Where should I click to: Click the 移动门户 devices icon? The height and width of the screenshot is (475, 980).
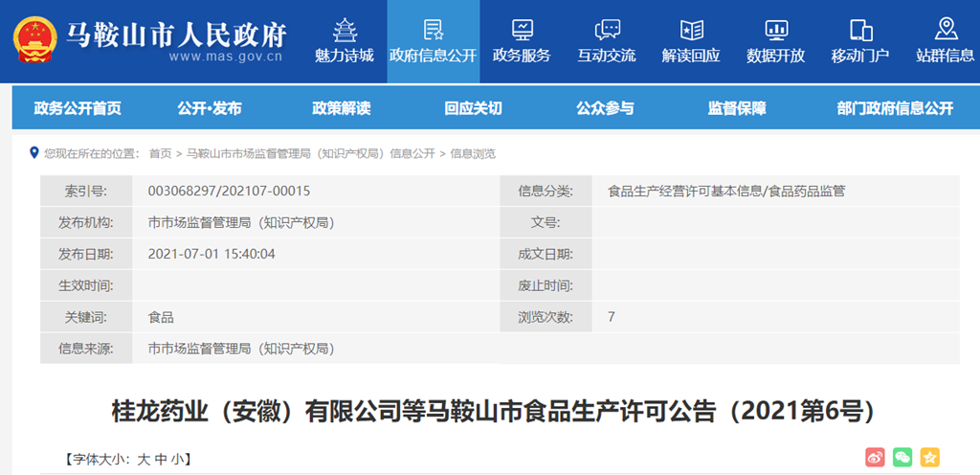pos(860,30)
